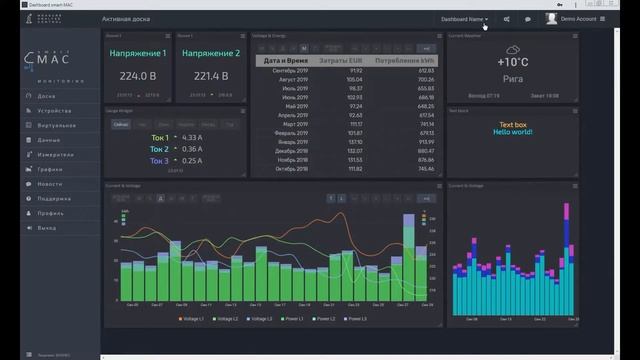Open the green bar chart widget menu icon
This screenshot has height=360, width=640.
[x=439, y=186]
